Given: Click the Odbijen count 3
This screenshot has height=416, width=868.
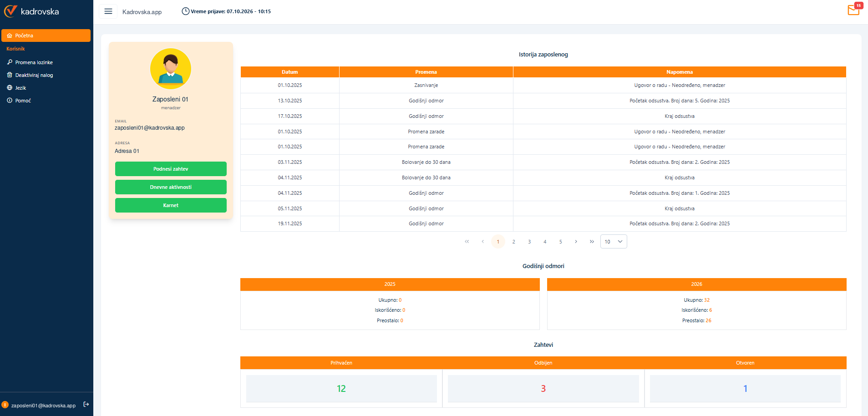Looking at the screenshot, I should (543, 389).
